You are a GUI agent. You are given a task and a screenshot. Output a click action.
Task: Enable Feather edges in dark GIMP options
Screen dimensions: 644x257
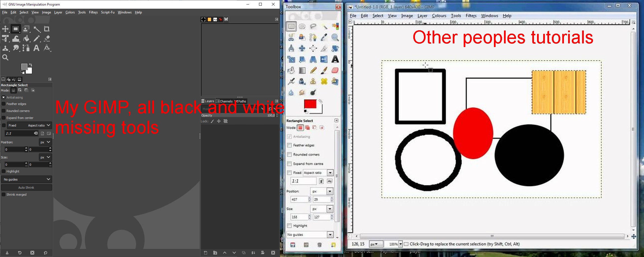coord(3,104)
